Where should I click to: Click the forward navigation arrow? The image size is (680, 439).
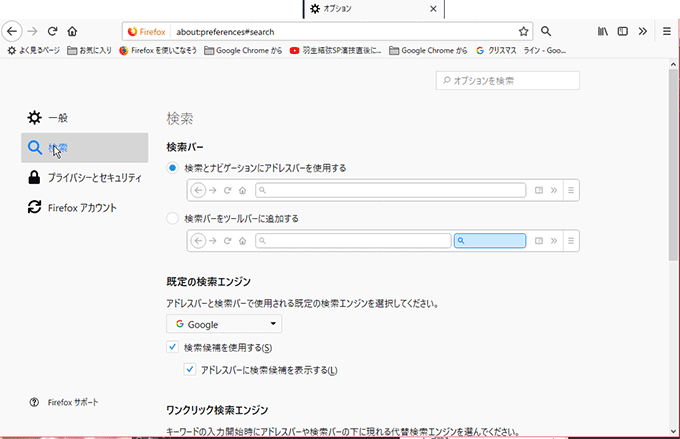[x=33, y=31]
